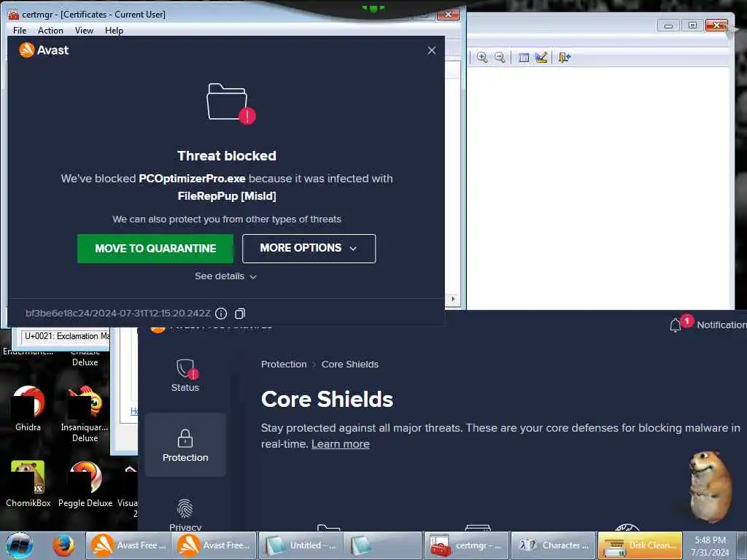
Task: Open Avast notifications bell
Action: tap(676, 325)
